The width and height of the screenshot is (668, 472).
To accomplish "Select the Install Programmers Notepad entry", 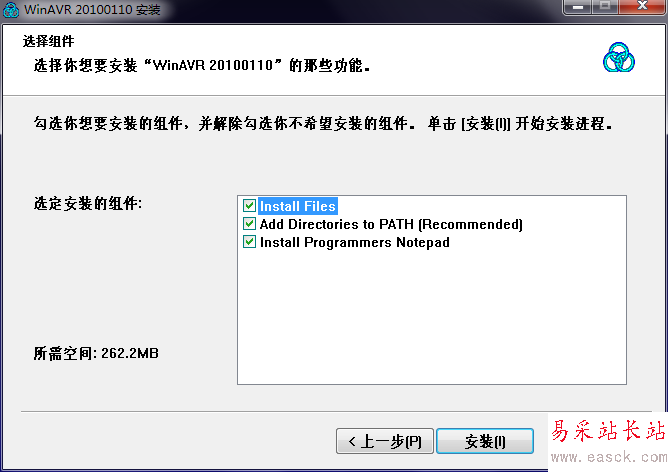I will tap(354, 242).
